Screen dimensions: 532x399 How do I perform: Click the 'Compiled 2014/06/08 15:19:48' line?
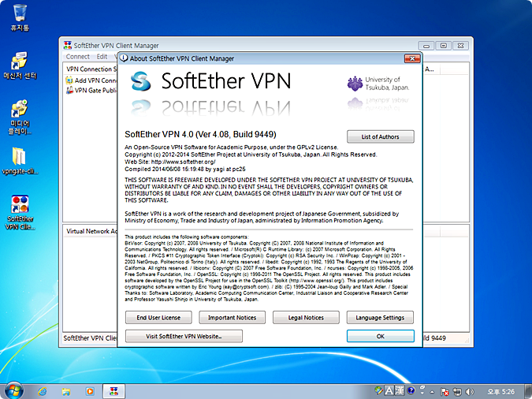tap(185, 169)
